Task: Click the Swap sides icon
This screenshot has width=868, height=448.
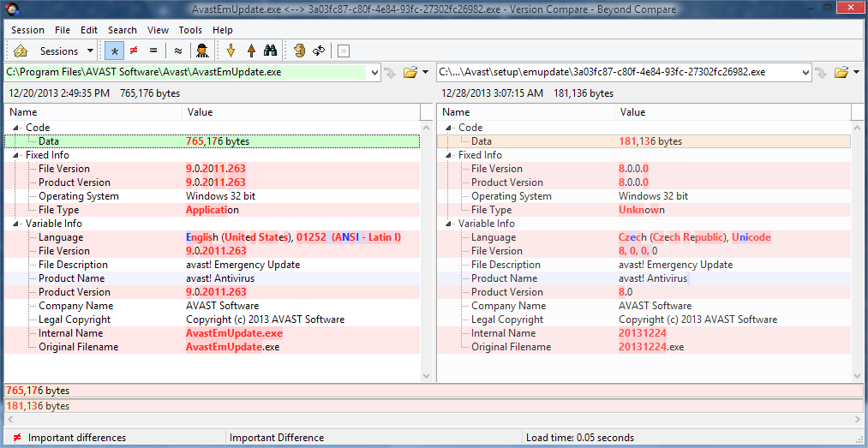Action: pos(300,51)
